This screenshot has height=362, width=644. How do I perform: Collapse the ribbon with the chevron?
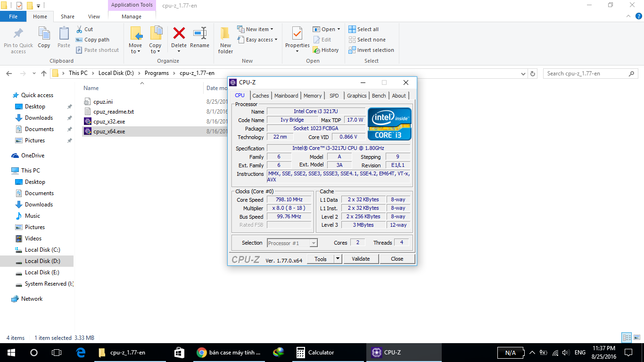(628, 16)
